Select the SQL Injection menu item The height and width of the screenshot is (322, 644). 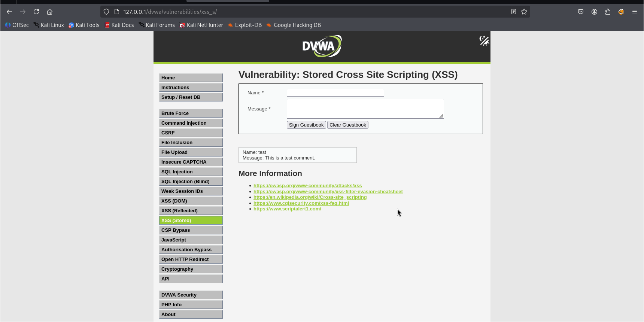point(191,172)
